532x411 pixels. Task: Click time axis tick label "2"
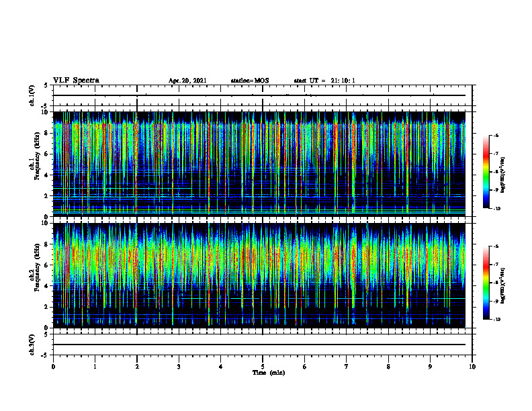point(137,367)
